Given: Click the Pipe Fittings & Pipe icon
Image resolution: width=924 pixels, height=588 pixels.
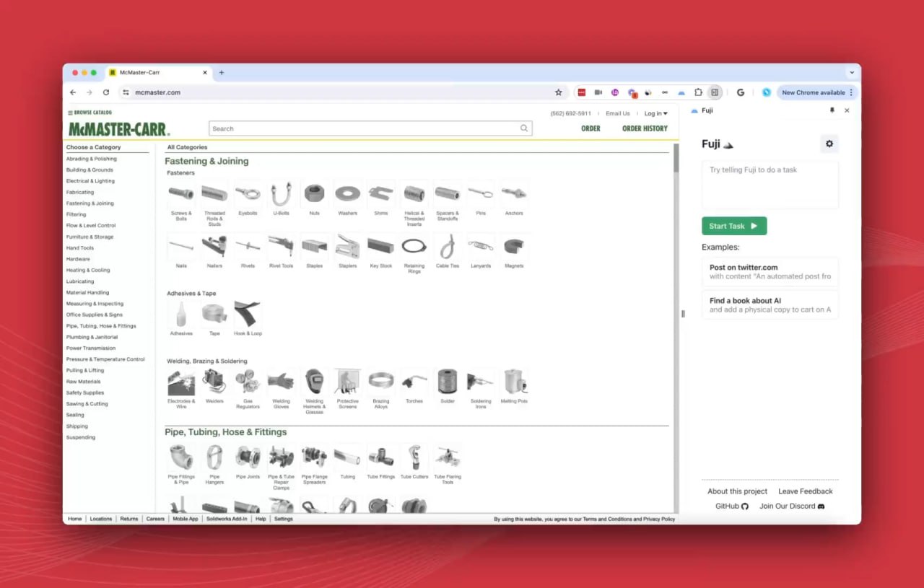Looking at the screenshot, I should [180, 457].
